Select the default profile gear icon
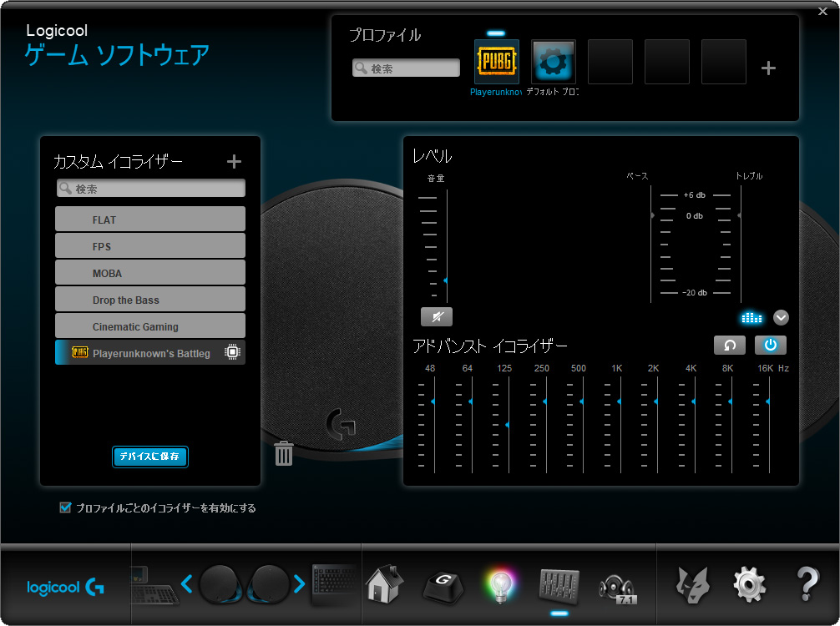Viewport: 840px width, 626px height. (x=554, y=62)
